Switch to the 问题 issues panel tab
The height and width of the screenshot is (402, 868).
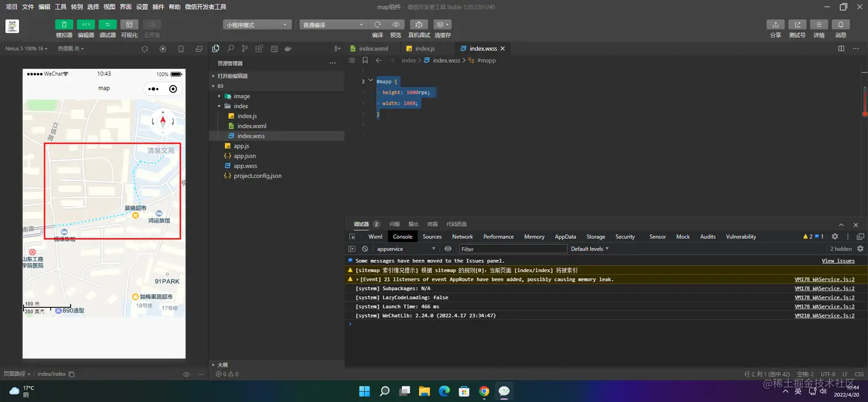click(x=394, y=224)
